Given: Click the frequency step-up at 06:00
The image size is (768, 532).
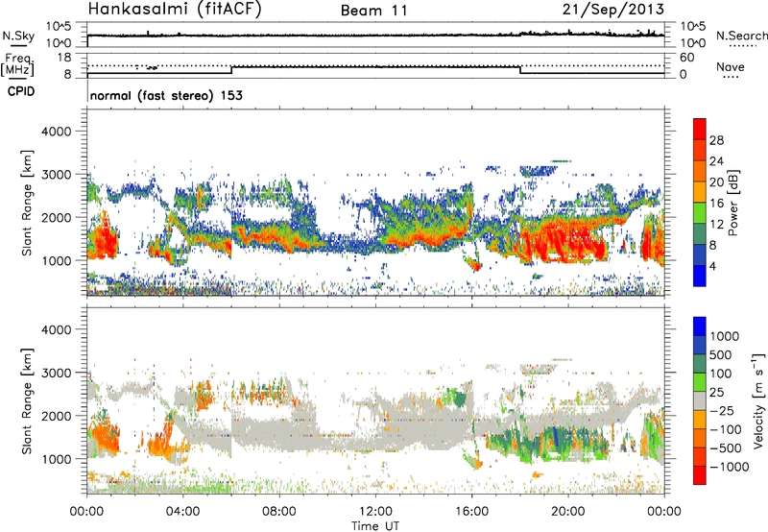Looking at the screenshot, I should click(231, 70).
